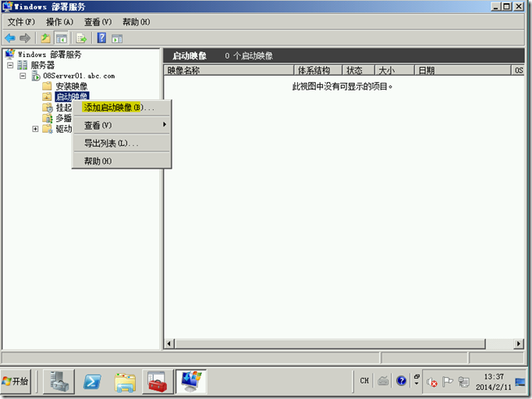Click the keyboard icon in language bar
The width and height of the screenshot is (532, 399).
[x=383, y=380]
